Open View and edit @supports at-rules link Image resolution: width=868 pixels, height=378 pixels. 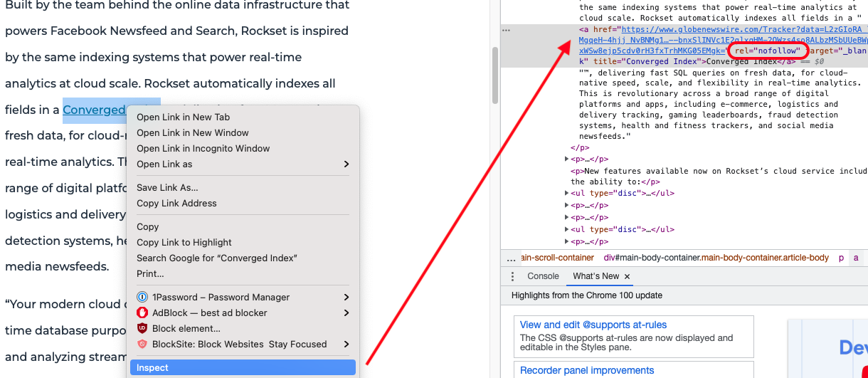[x=593, y=325]
